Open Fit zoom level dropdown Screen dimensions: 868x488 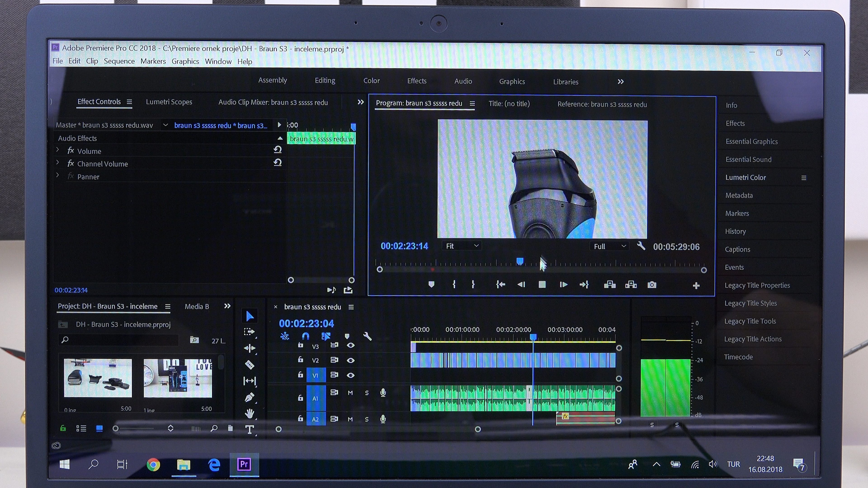coord(462,246)
